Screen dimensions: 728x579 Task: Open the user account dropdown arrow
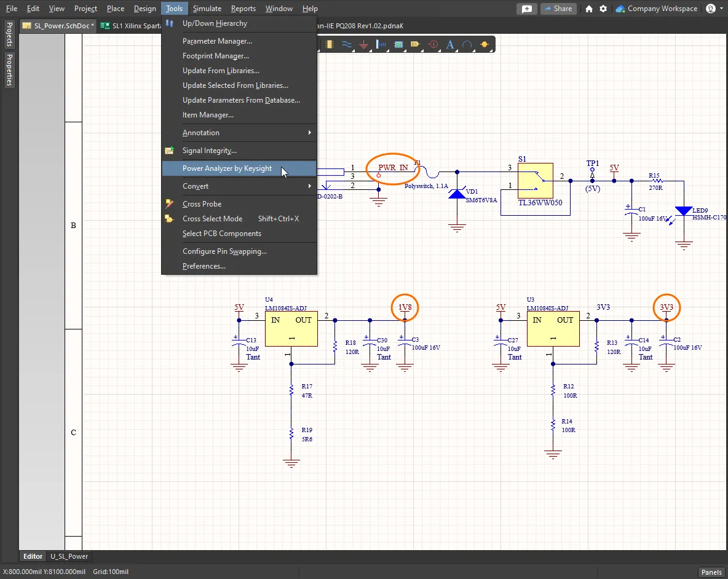point(721,9)
